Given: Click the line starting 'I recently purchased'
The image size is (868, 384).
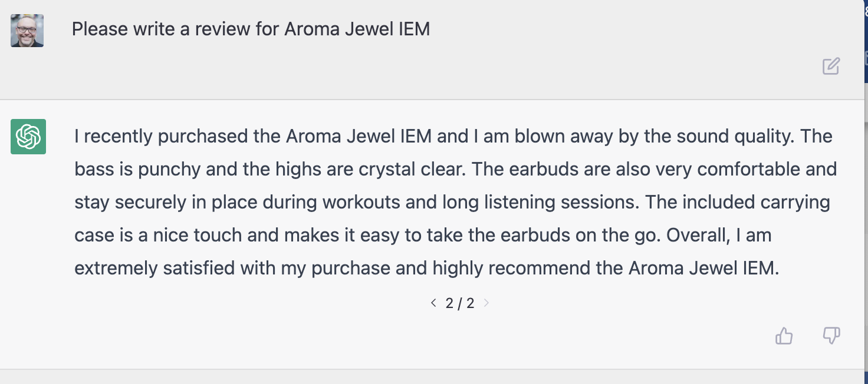Looking at the screenshot, I should [x=453, y=137].
